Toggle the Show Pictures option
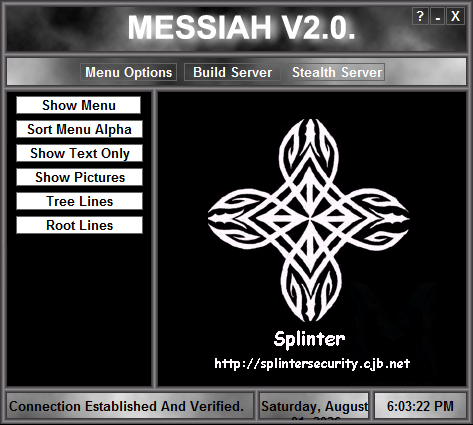The image size is (473, 425). 79,177
